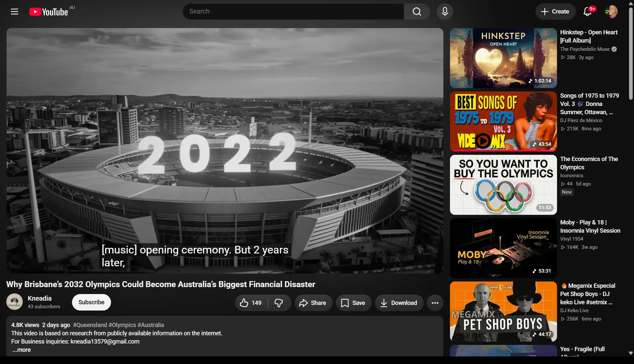This screenshot has width=634, height=364.
Task: Open the hamburger guide menu
Action: tap(15, 12)
